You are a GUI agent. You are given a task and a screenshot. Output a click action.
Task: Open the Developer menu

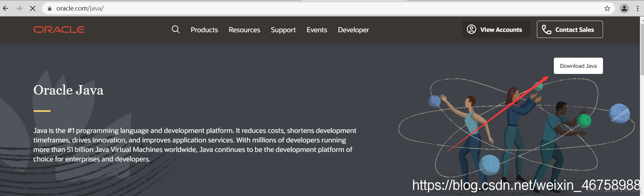tap(354, 30)
